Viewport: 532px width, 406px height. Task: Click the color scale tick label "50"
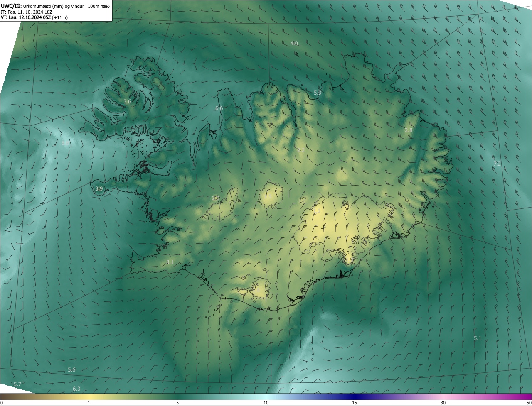[529, 403]
